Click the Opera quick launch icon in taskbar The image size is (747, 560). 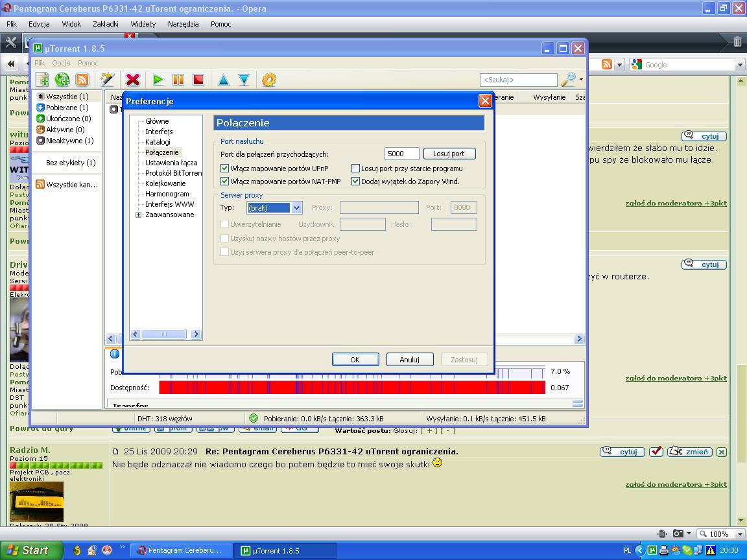pos(107,550)
